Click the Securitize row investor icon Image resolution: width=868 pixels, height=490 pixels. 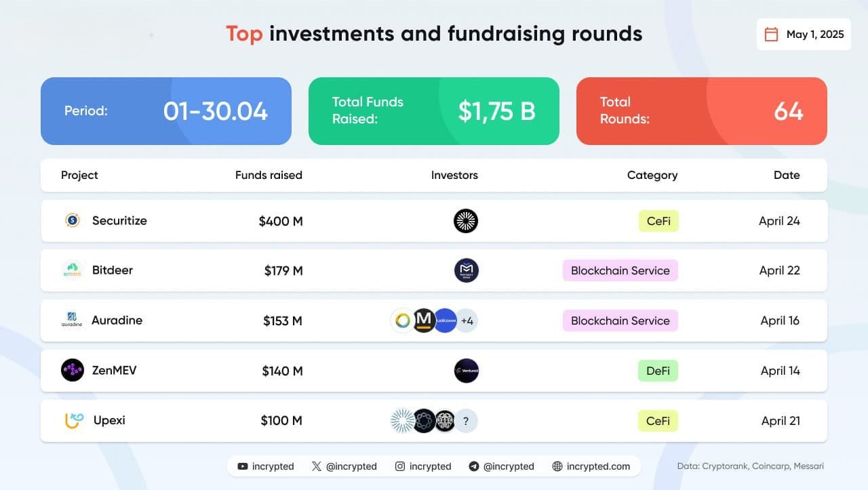pyautogui.click(x=466, y=221)
